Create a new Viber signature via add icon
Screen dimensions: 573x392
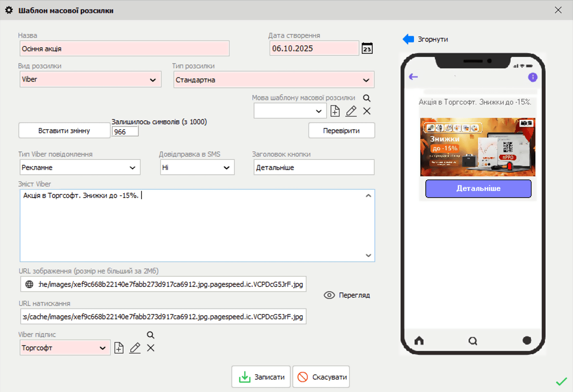(118, 348)
